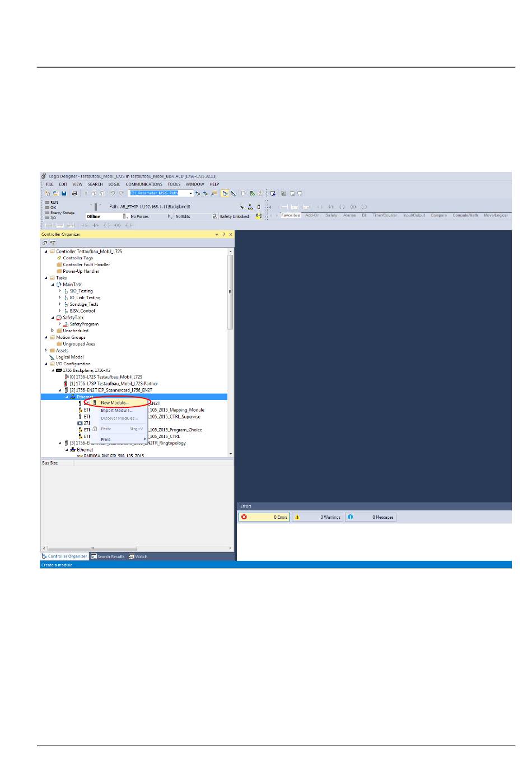Viewport: 532px width, 772px height.
Task: Toggle the 0 Messages filter button
Action: pyautogui.click(x=370, y=517)
